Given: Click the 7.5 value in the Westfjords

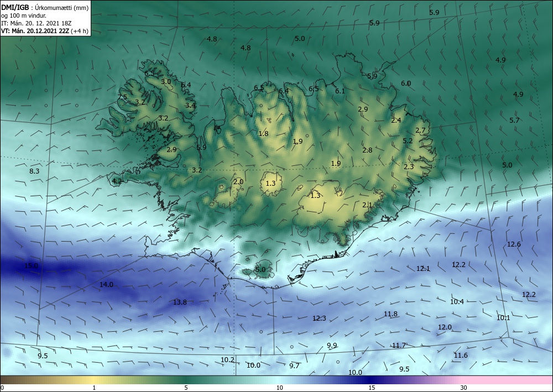Looking at the screenshot, I should (122, 97).
